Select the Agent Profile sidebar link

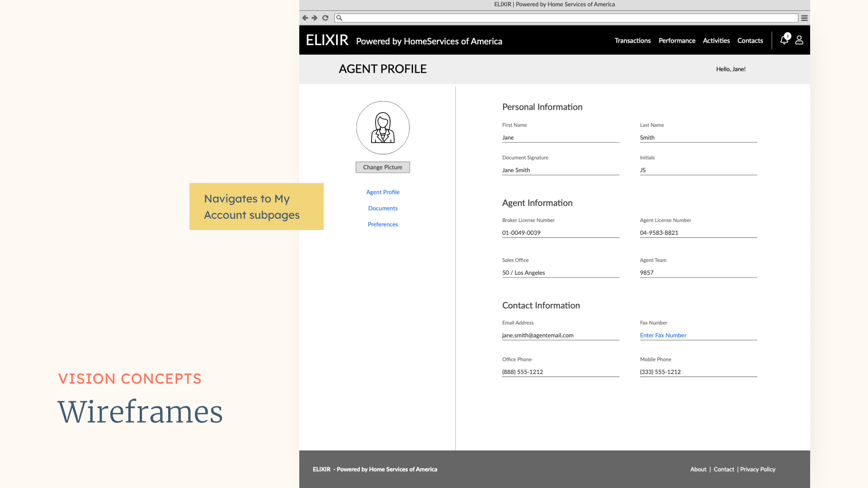click(x=382, y=192)
